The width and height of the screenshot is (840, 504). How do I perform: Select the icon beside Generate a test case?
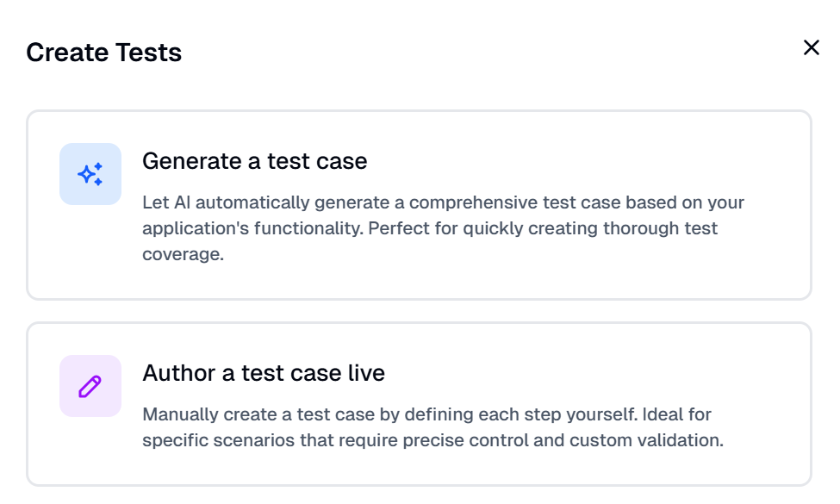pyautogui.click(x=90, y=173)
